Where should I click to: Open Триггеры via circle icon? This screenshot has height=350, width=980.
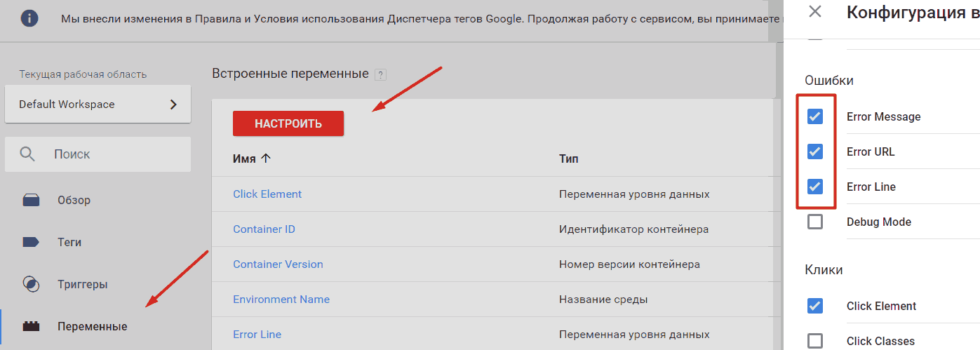click(31, 284)
